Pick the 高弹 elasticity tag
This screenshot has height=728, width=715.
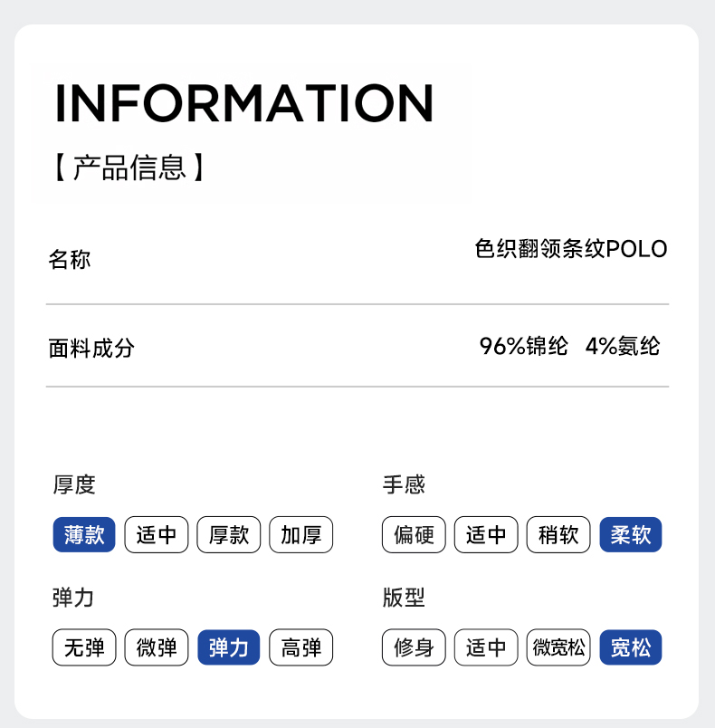point(301,647)
